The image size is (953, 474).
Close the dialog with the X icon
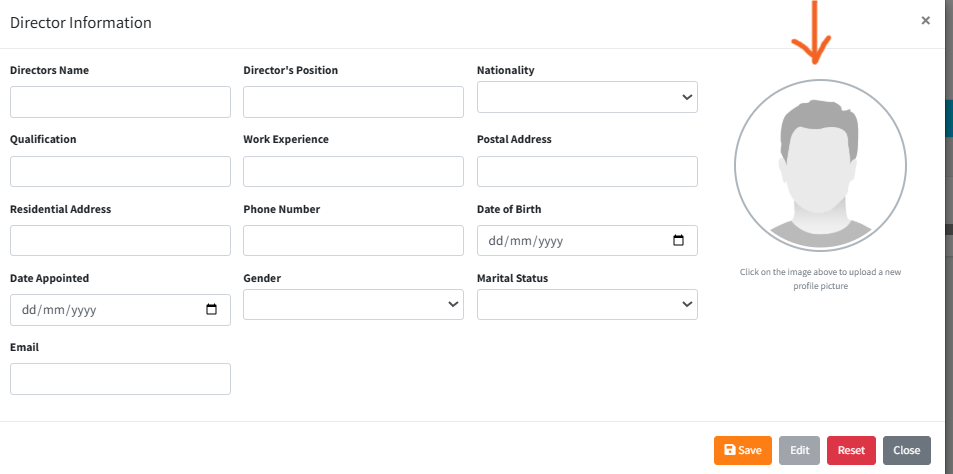(925, 20)
